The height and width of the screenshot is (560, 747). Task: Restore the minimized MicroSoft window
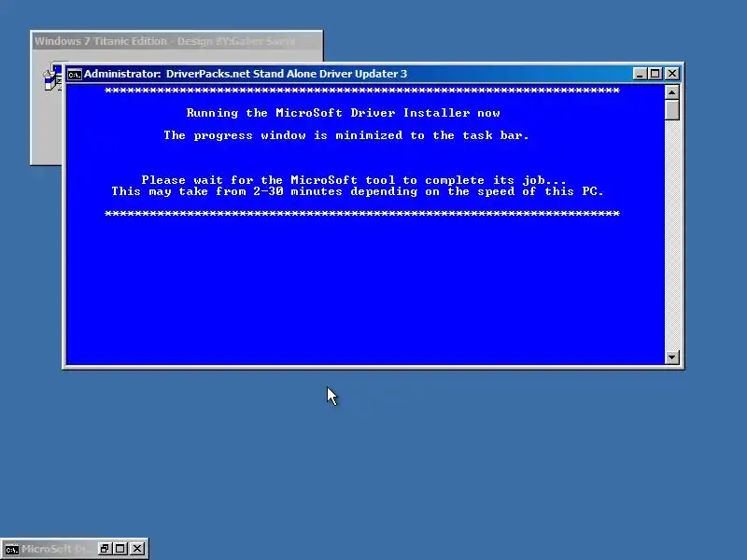(x=105, y=549)
